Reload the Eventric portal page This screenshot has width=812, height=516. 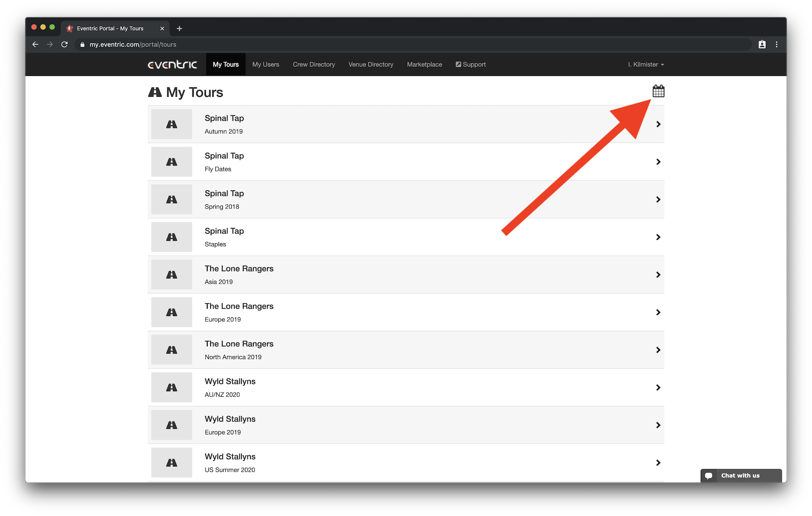[64, 44]
